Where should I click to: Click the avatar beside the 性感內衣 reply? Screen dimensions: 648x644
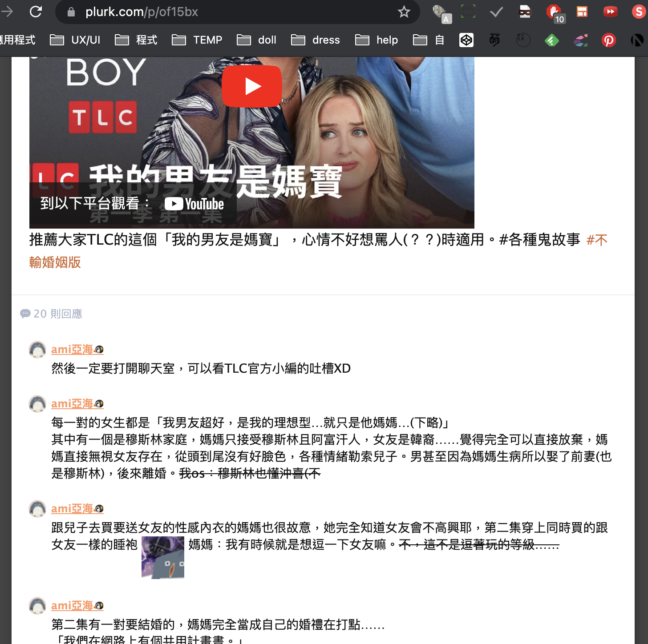pos(37,509)
